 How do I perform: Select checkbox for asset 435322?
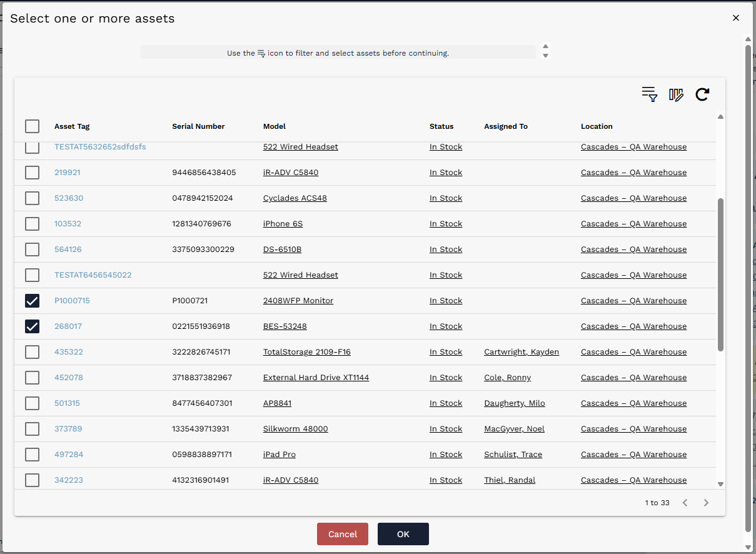[32, 352]
